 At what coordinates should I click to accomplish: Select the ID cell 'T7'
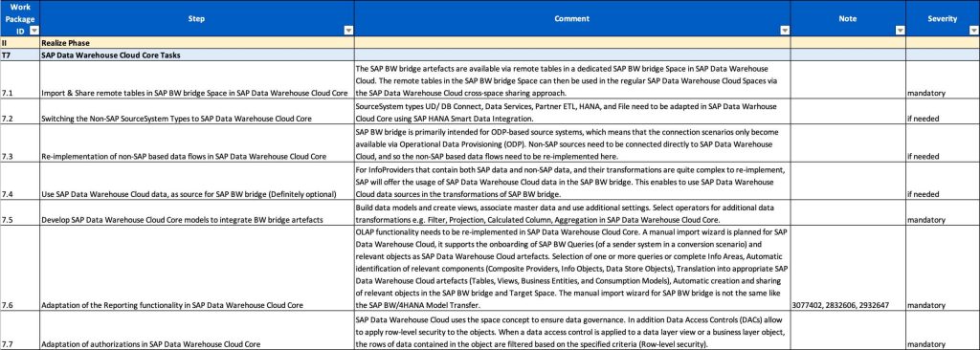coord(20,55)
